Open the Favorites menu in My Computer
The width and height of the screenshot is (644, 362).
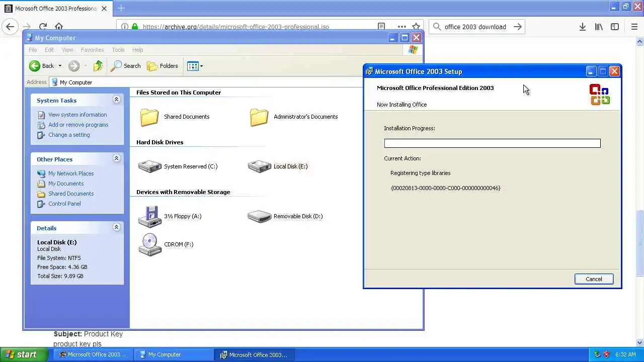[92, 50]
